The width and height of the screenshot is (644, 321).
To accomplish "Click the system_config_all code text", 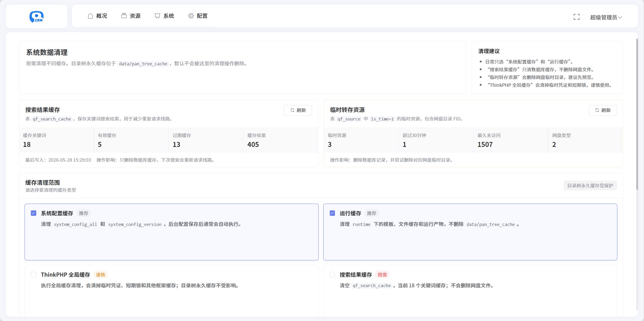I will [75, 224].
